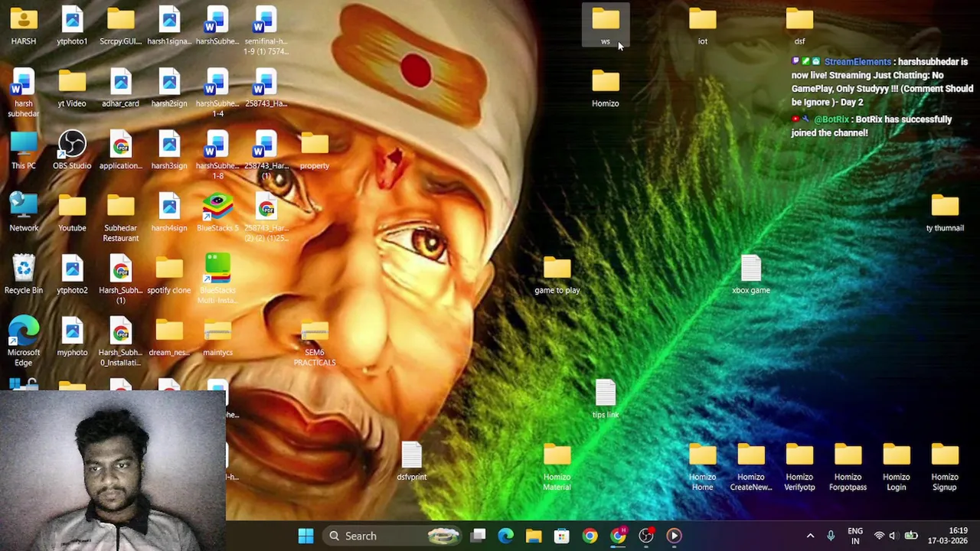This screenshot has width=980, height=551.
Task: Select the maintycs folder
Action: tap(217, 337)
